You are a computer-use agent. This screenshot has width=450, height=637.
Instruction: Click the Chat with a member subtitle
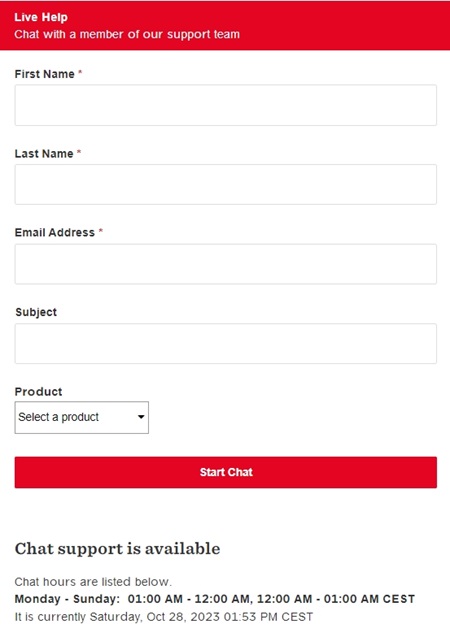click(127, 34)
